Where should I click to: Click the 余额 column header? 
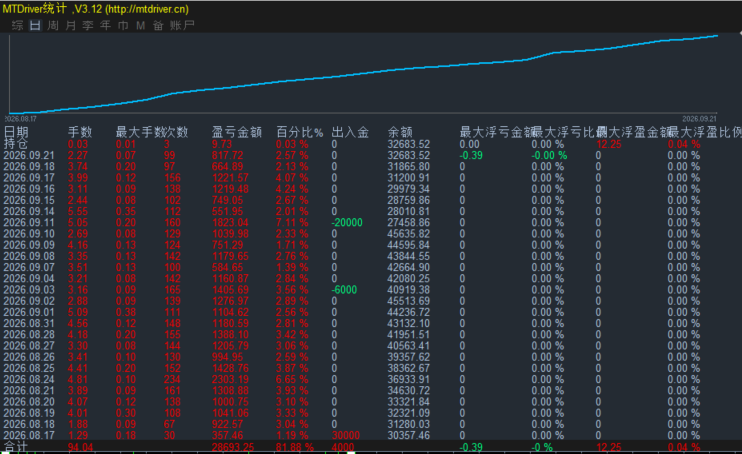[400, 132]
